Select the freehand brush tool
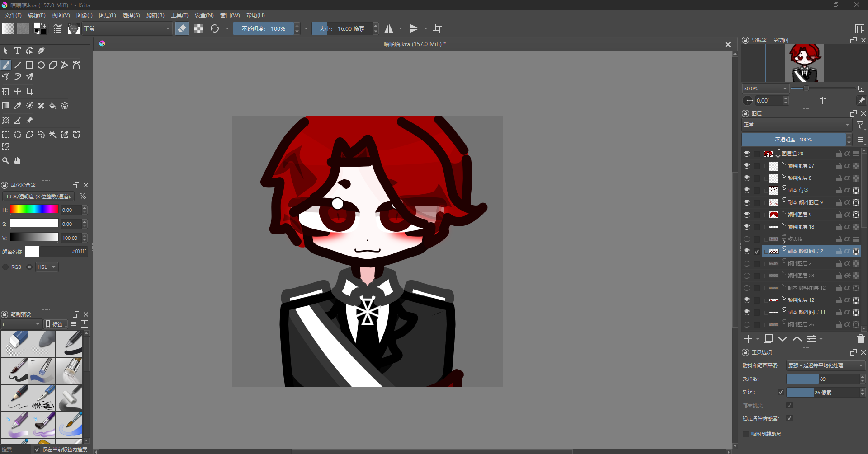 click(6, 65)
